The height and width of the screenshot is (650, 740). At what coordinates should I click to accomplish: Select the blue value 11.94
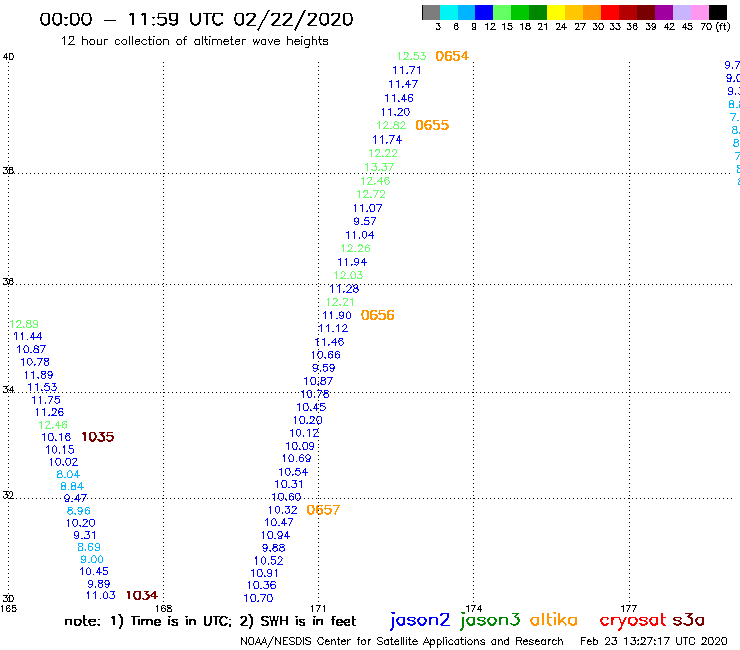coord(352,262)
